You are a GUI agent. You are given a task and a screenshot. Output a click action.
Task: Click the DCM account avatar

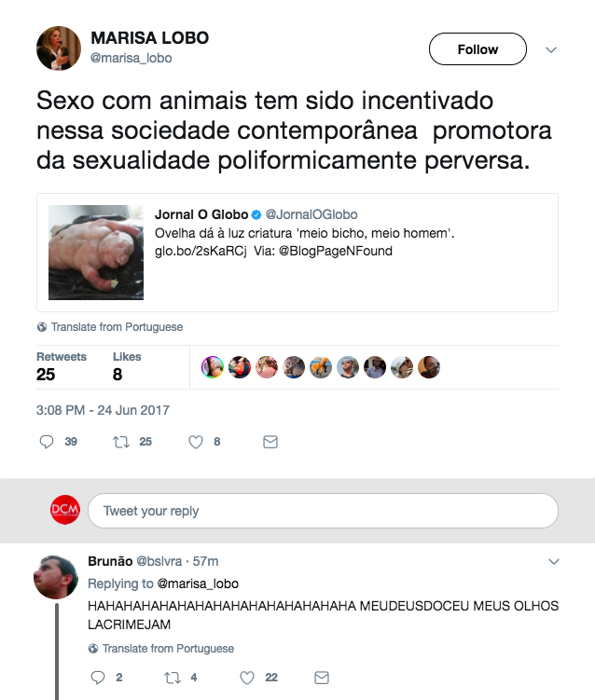65,510
